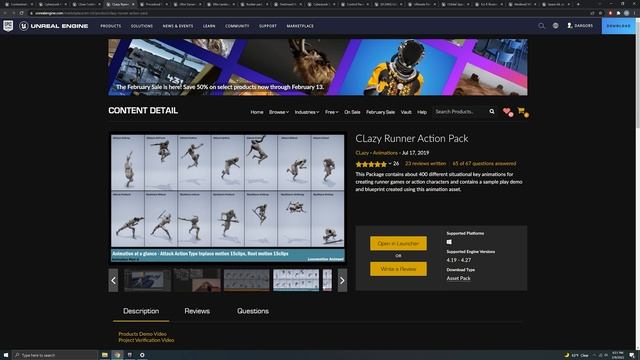Click the browser address bar
Screen dimensions: 640x360
[306, 13]
